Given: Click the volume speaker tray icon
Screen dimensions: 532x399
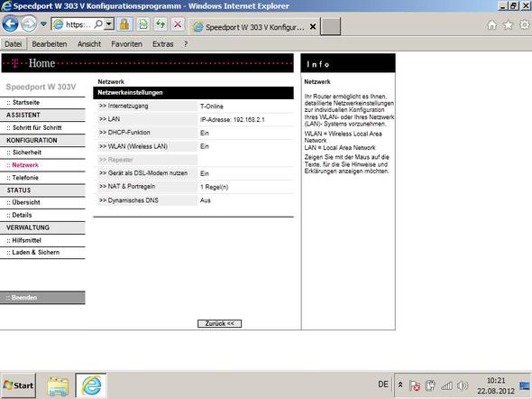Looking at the screenshot, I should [462, 385].
